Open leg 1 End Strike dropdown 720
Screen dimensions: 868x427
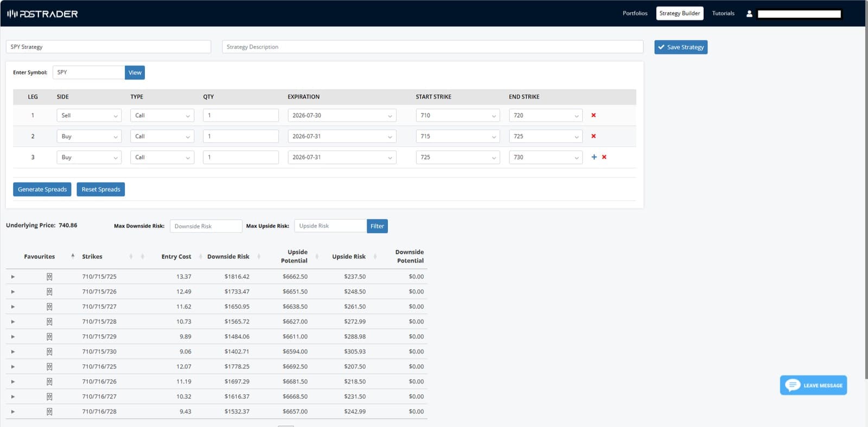[546, 116]
